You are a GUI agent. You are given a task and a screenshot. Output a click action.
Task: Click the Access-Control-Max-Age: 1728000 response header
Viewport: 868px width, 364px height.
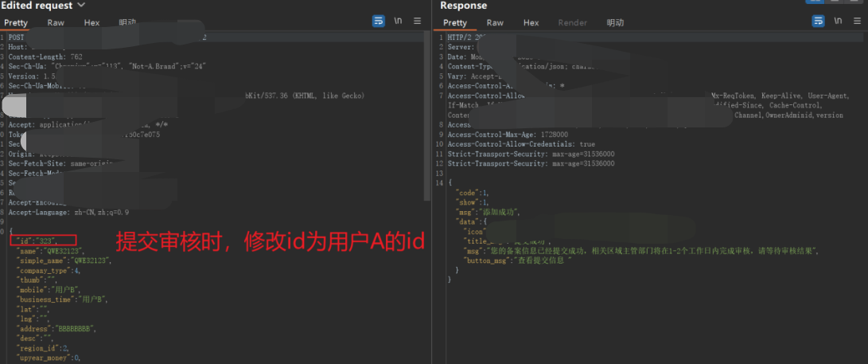pyautogui.click(x=508, y=135)
